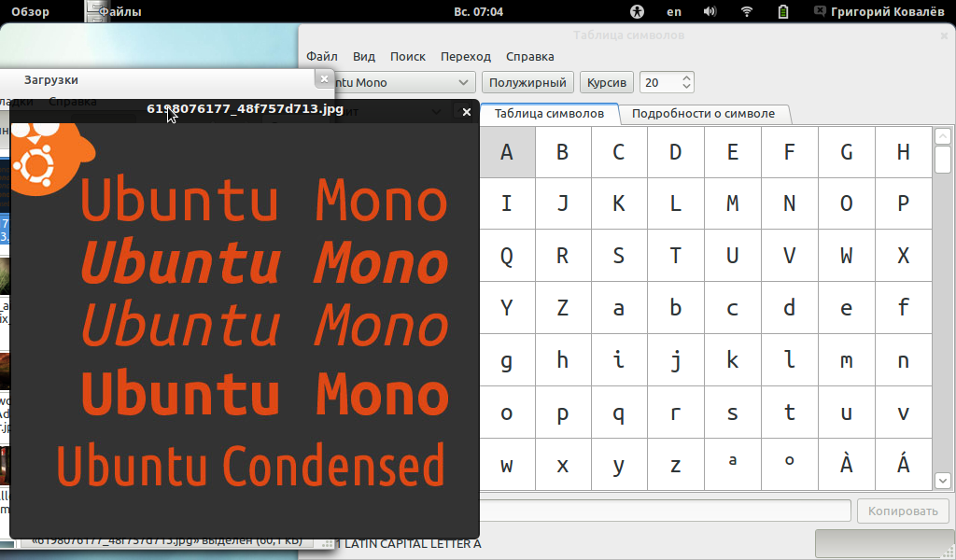Switch to the Подробности о символе tab
This screenshot has width=956, height=560.
(x=704, y=113)
